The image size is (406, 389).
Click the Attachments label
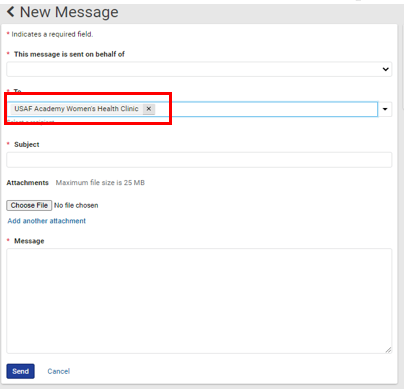pyautogui.click(x=28, y=183)
